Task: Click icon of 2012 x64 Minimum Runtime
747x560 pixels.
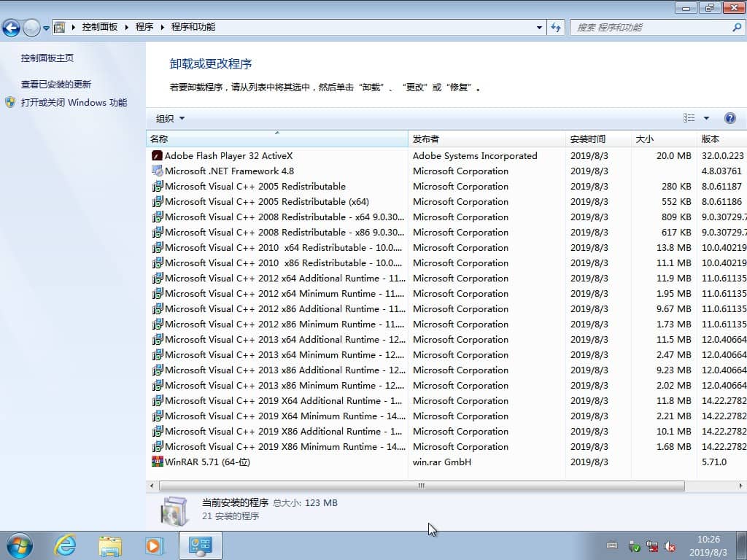Action: [158, 293]
